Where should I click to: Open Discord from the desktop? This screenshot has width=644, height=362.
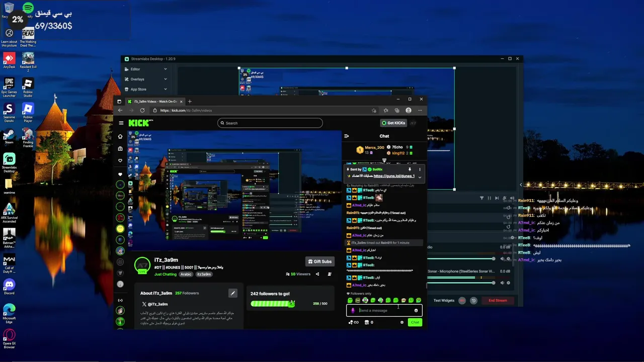click(x=9, y=287)
